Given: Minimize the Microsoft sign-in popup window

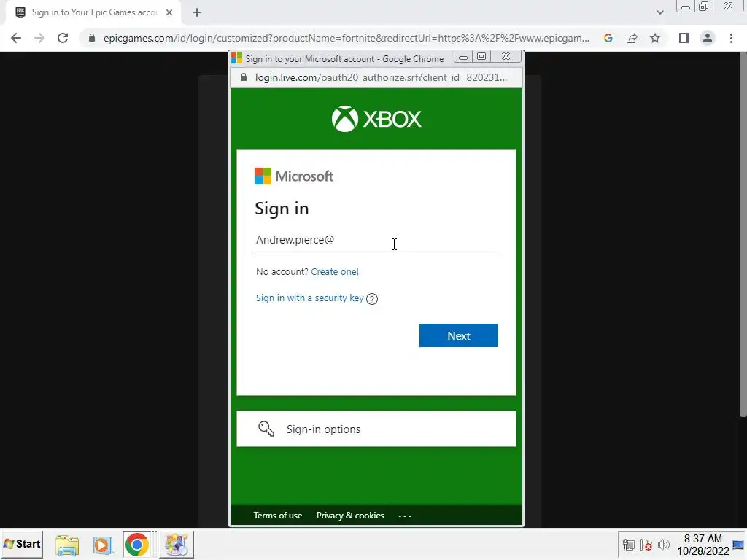Looking at the screenshot, I should pyautogui.click(x=463, y=57).
